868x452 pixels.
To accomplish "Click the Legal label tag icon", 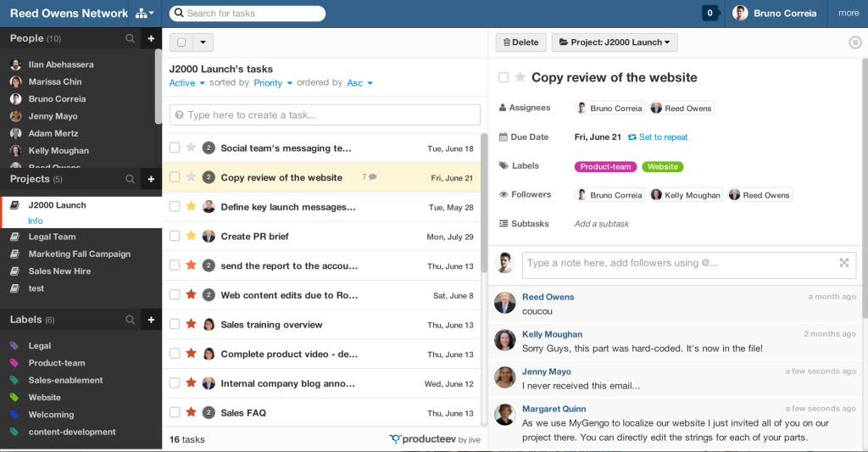I will tap(14, 346).
